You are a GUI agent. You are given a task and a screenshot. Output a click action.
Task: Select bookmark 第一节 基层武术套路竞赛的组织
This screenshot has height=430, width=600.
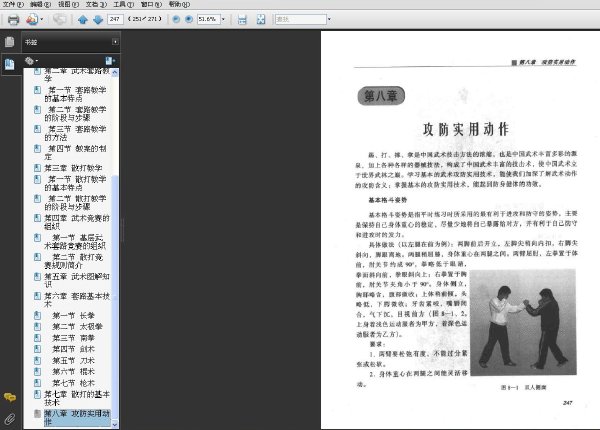click(75, 242)
